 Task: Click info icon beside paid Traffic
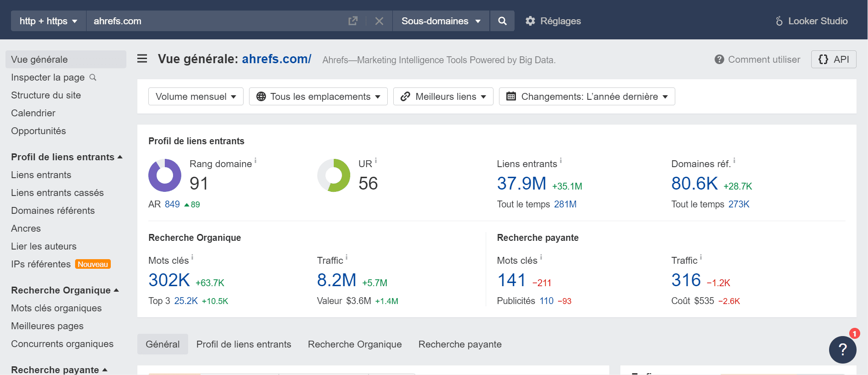click(x=701, y=257)
